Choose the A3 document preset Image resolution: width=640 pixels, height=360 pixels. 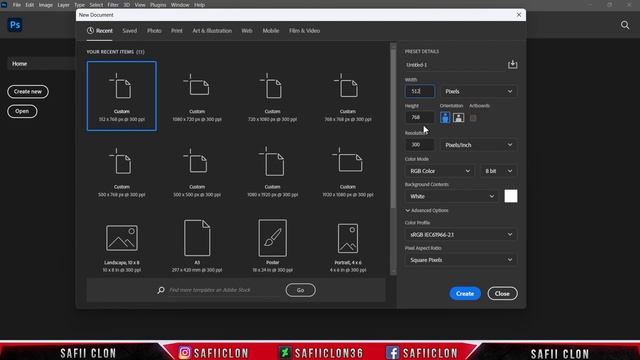click(x=197, y=246)
